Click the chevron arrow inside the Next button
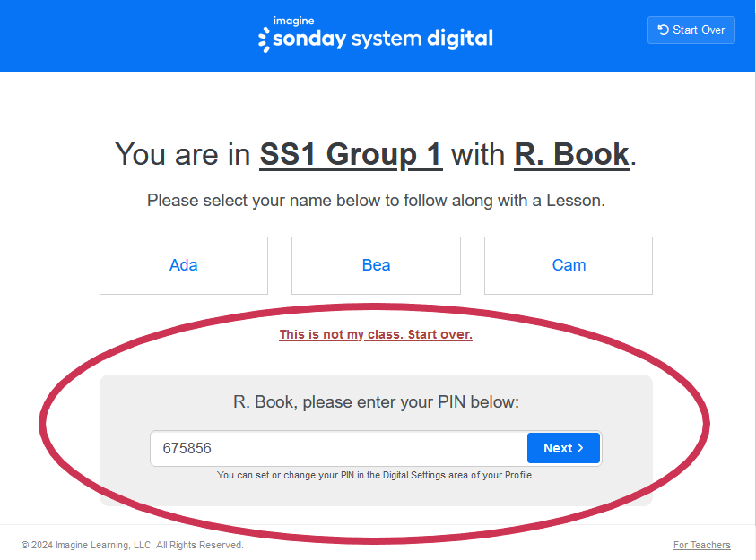 [x=581, y=448]
